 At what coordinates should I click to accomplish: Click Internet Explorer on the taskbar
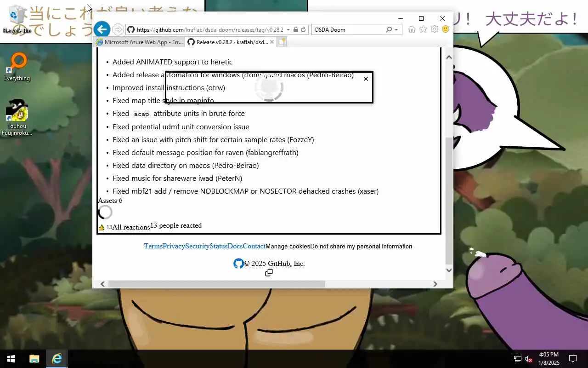tap(57, 359)
